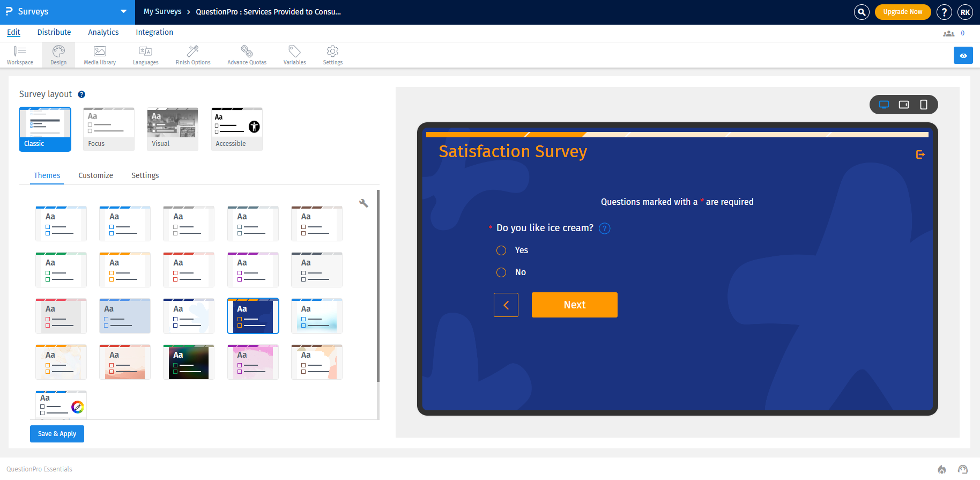980x480 pixels.
Task: Click the blue preview eye button
Action: click(x=963, y=55)
